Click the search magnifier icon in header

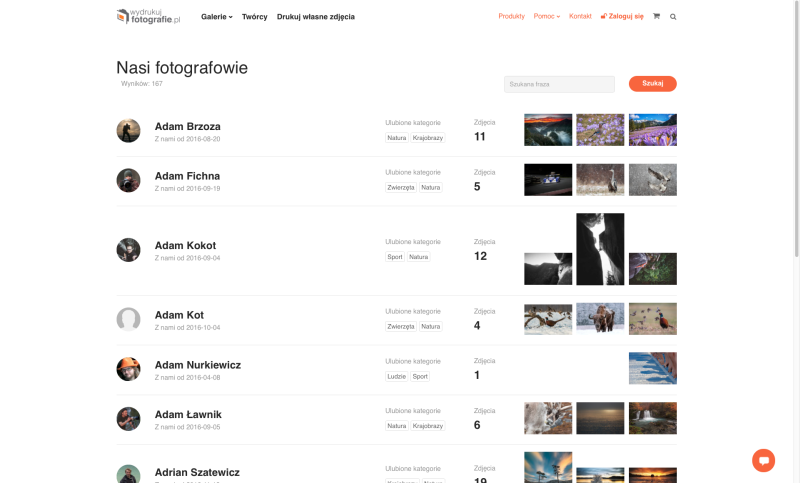pos(673,17)
